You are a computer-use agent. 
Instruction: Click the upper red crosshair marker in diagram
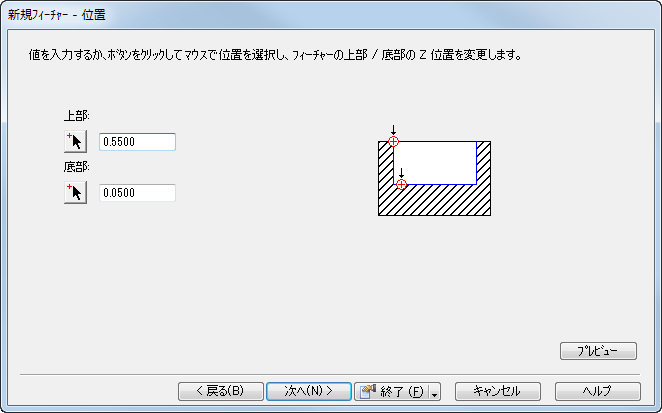point(393,142)
